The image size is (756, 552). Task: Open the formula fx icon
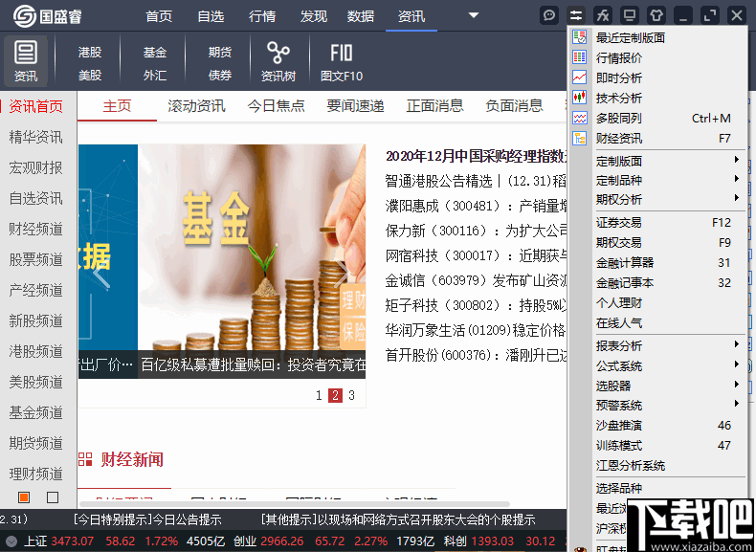point(603,15)
